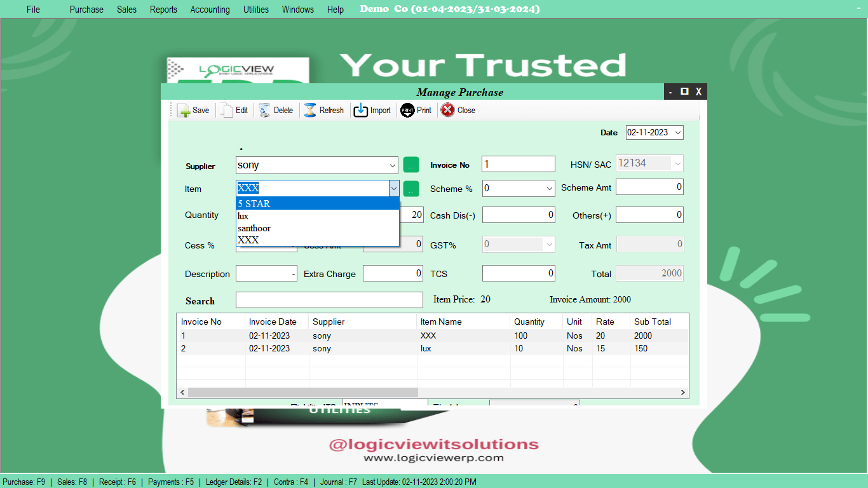Click the table's right scroll arrow
Image resolution: width=868 pixels, height=488 pixels.
(x=684, y=393)
